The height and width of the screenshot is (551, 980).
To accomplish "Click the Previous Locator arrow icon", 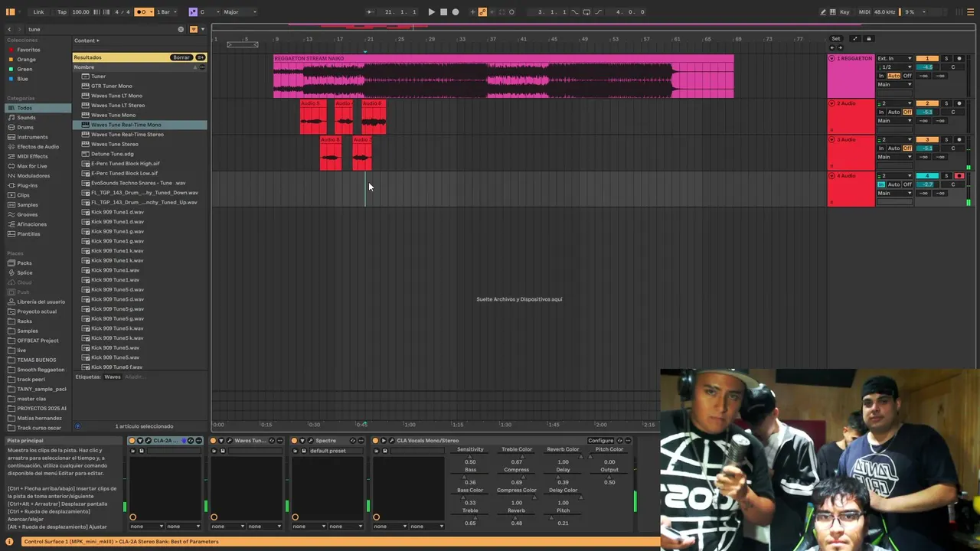I will (x=833, y=47).
